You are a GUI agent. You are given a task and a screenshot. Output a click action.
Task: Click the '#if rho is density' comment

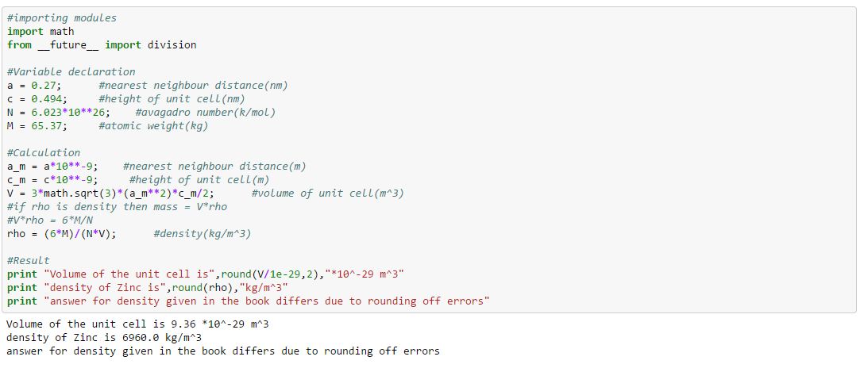click(117, 207)
